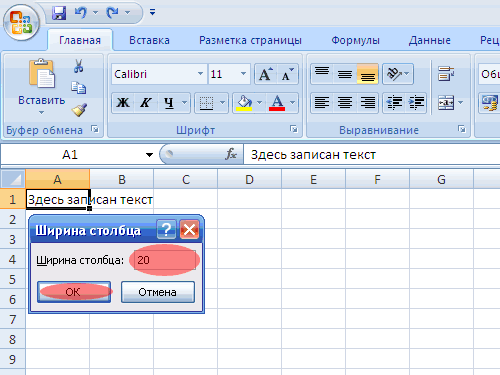Viewport: 500px width, 375px height.
Task: Click cell A1 with text
Action: [x=57, y=199]
